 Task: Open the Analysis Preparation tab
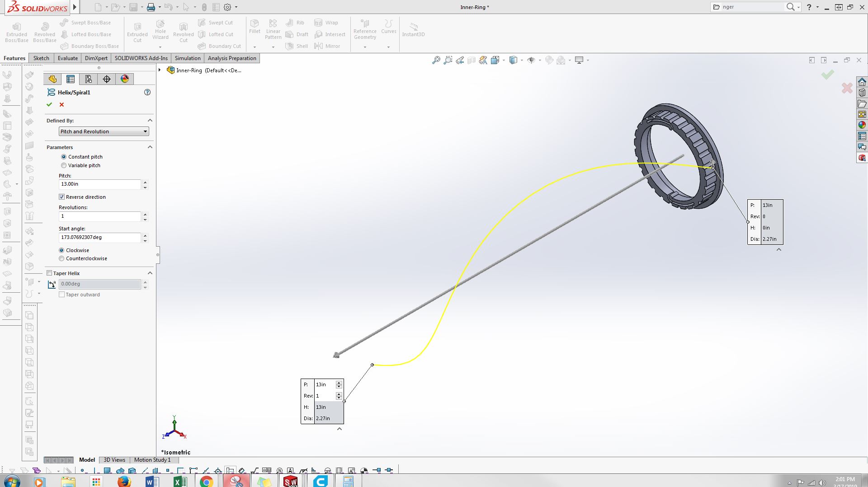click(x=232, y=58)
